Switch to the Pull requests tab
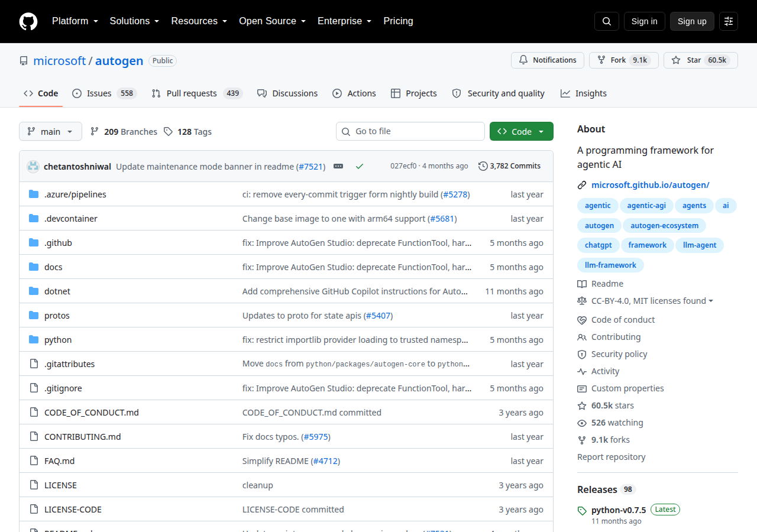 (x=197, y=93)
